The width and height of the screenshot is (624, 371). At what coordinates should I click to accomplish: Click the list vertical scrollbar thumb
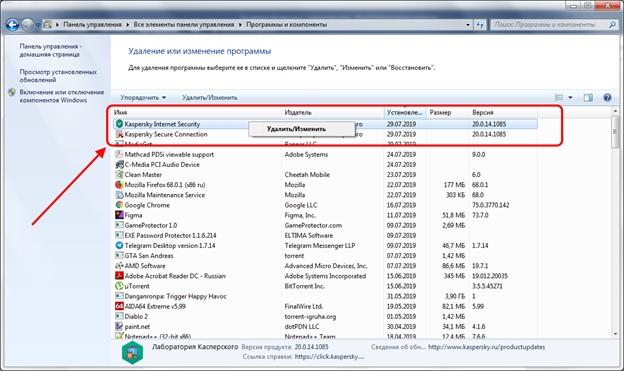(616, 131)
